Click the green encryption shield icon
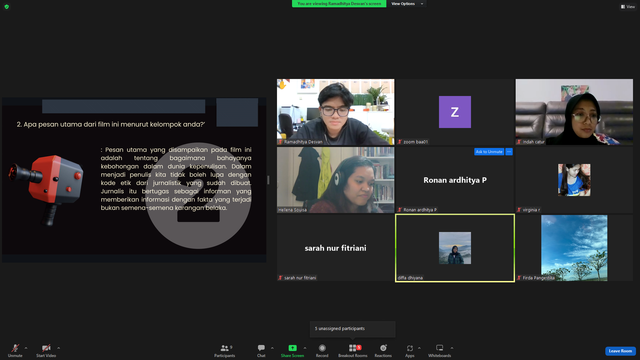640x360 pixels. pos(7,7)
